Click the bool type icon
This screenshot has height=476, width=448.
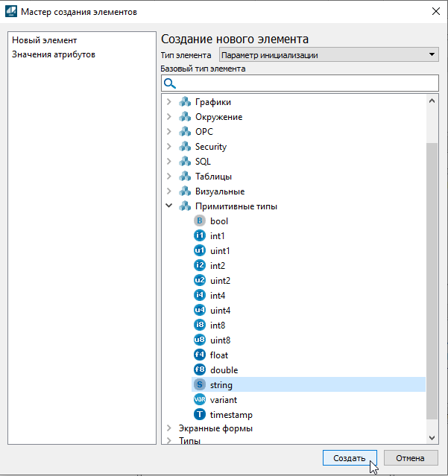(x=199, y=221)
